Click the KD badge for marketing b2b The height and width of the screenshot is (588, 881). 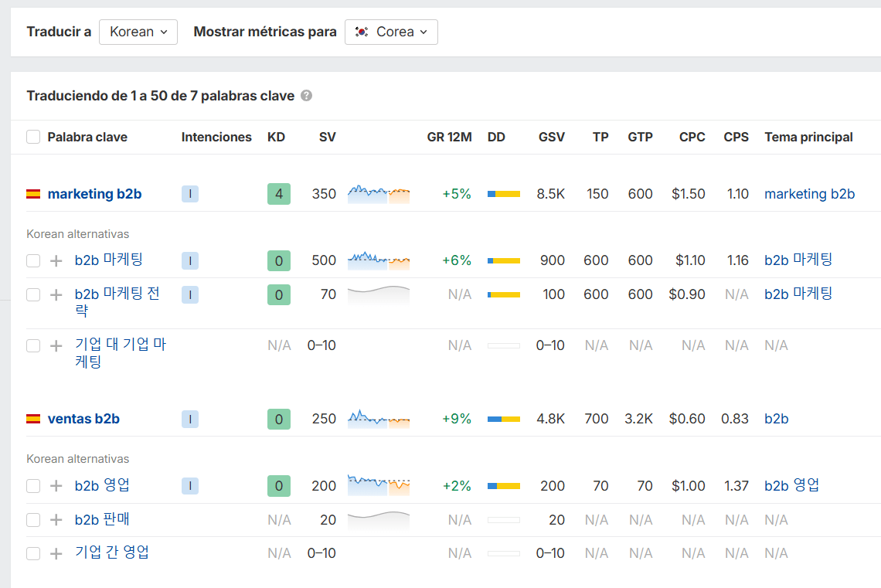pyautogui.click(x=279, y=194)
